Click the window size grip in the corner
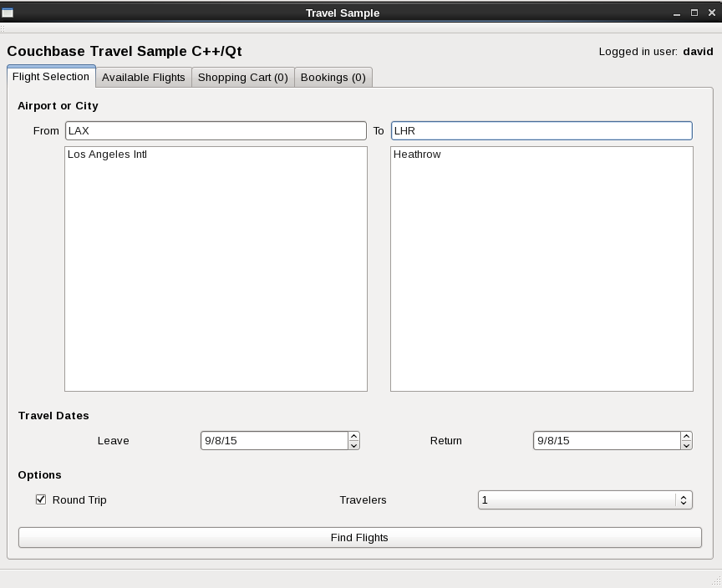The image size is (722, 588). (x=716, y=582)
